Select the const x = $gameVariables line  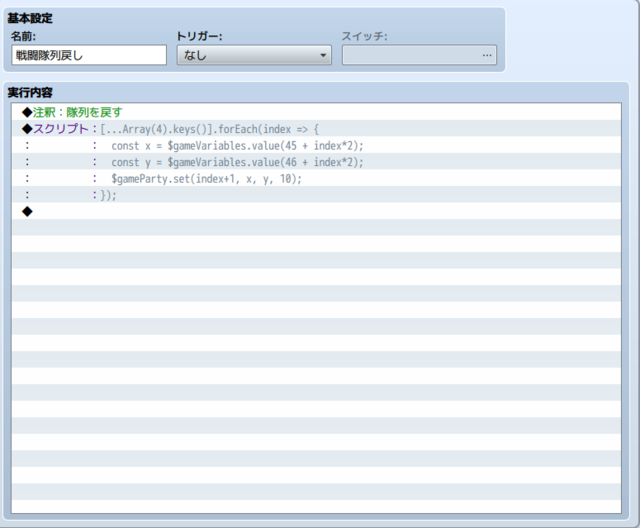pos(316,145)
